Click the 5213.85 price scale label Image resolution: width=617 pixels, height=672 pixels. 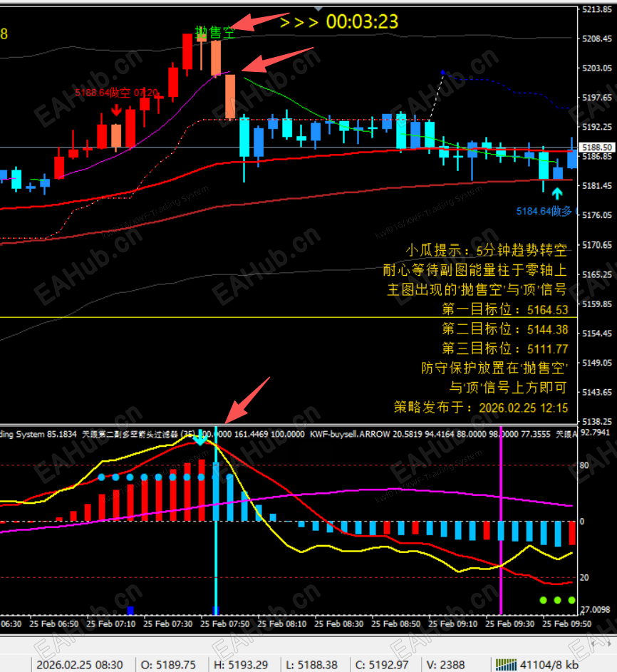point(597,9)
